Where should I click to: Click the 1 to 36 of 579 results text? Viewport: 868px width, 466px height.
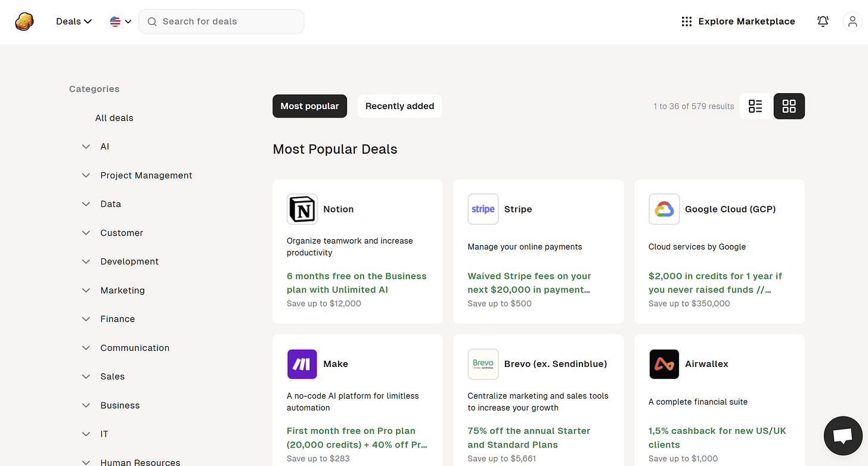pyautogui.click(x=694, y=106)
